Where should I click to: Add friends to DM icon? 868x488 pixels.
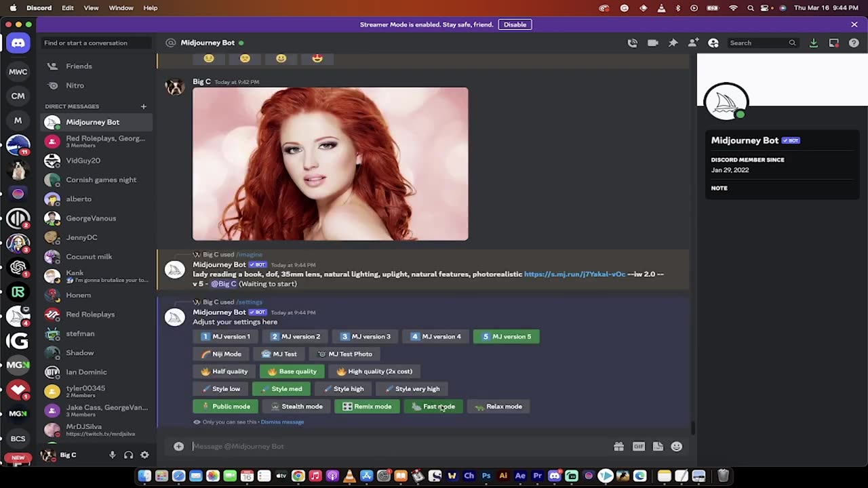pyautogui.click(x=693, y=43)
